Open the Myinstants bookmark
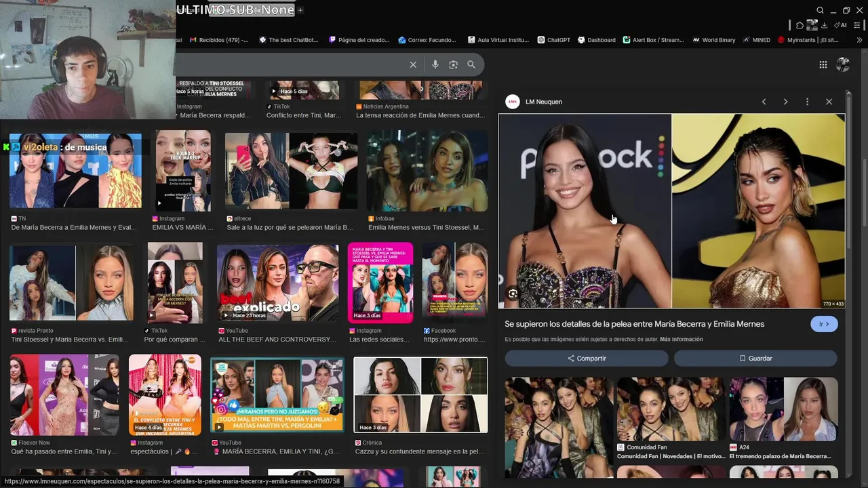The image size is (868, 488). (x=808, y=40)
